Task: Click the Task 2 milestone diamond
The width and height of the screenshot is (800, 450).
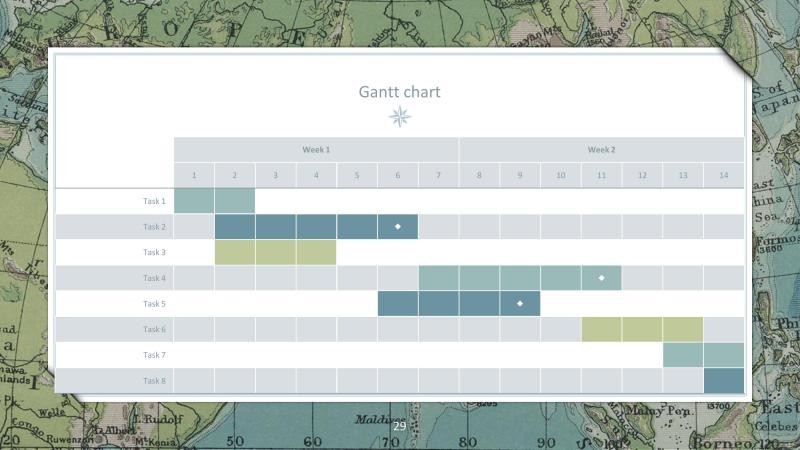Action: click(x=397, y=227)
